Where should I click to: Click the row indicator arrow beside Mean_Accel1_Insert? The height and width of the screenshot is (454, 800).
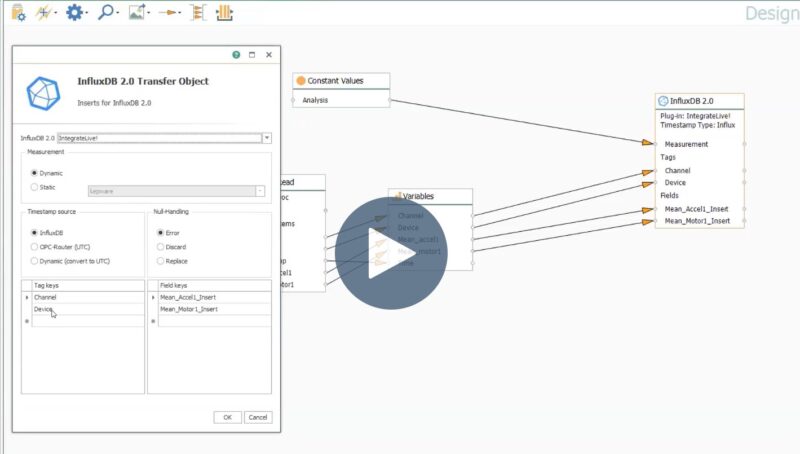(x=153, y=297)
